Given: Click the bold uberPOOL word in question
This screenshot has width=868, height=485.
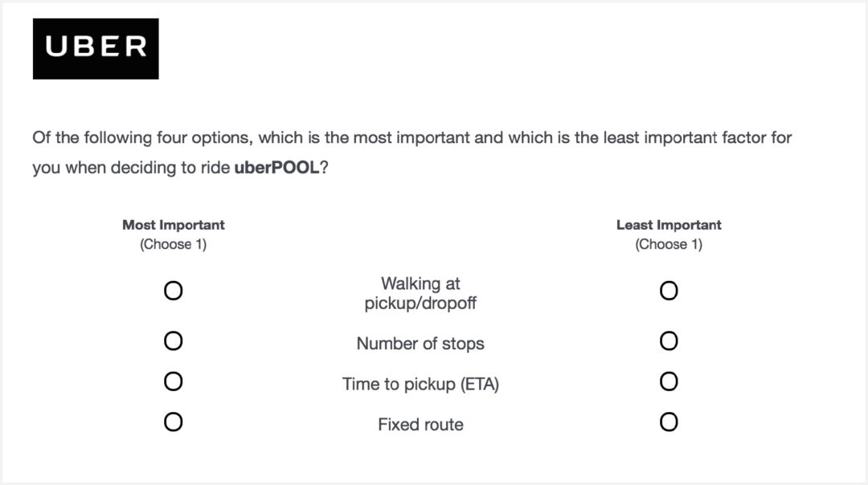Looking at the screenshot, I should click(x=276, y=168).
